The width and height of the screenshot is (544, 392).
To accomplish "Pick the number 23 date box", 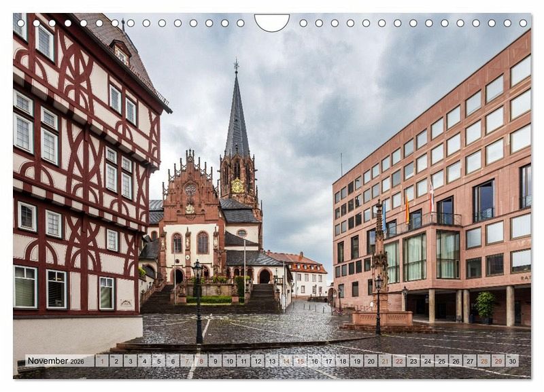I will pyautogui.click(x=413, y=361).
